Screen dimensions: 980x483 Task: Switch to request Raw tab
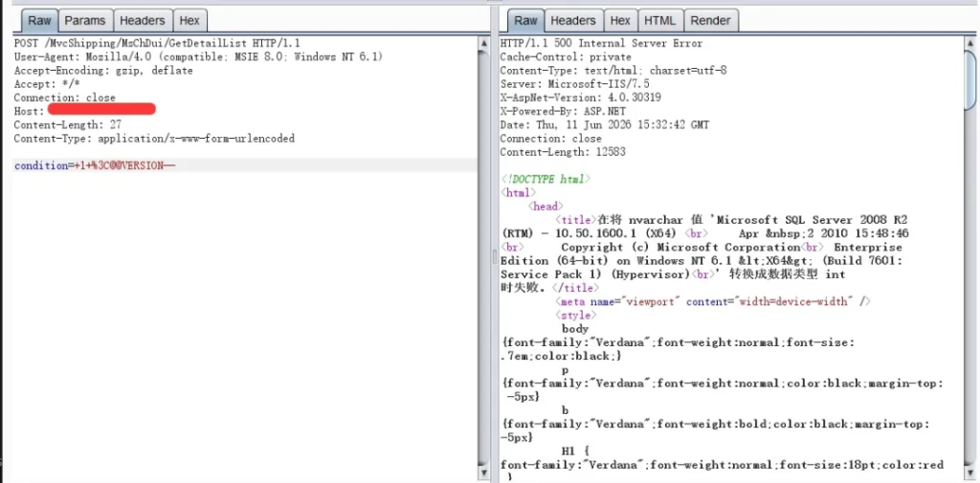[39, 21]
